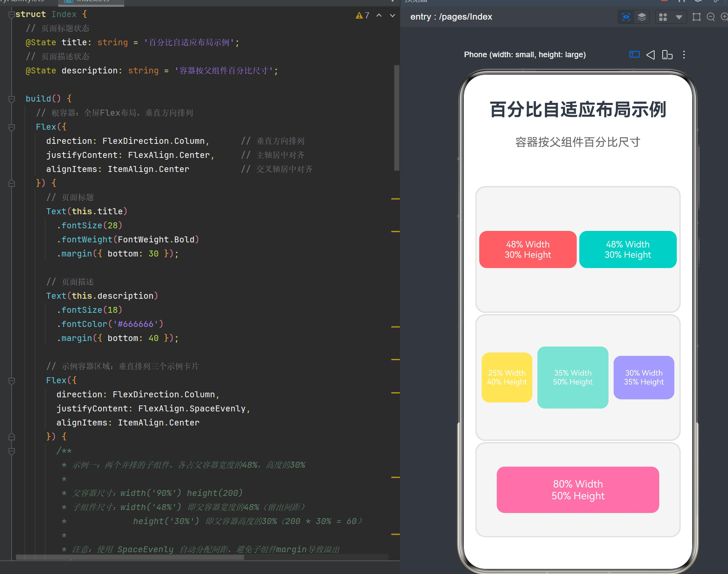Click the purple 30% Width 35% Height box
The image size is (728, 574).
coord(644,377)
